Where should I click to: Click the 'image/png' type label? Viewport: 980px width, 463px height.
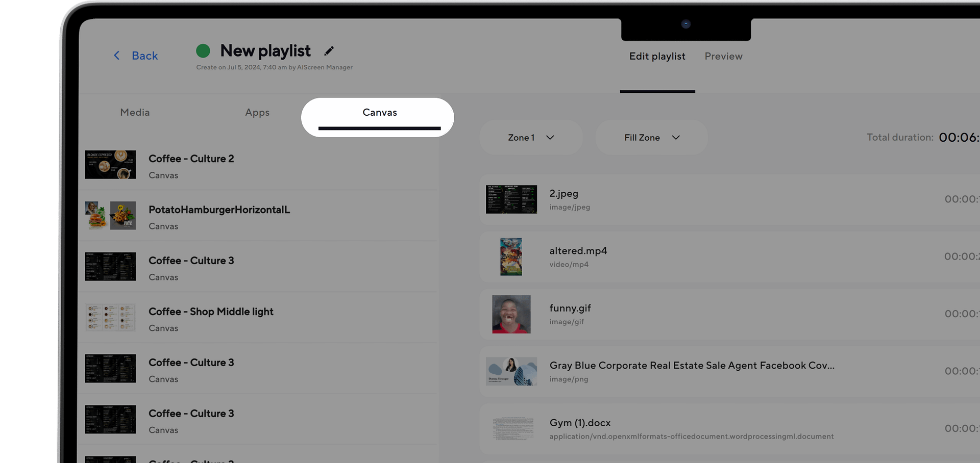pyautogui.click(x=569, y=379)
